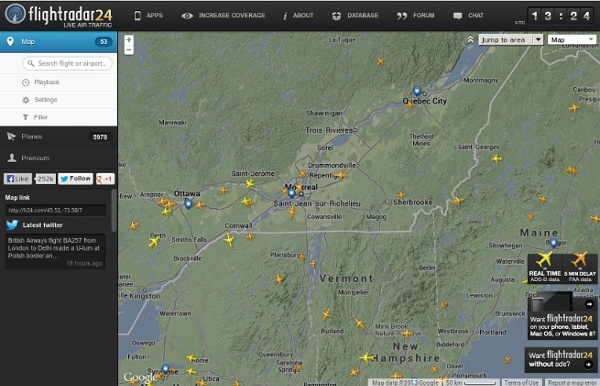Select the plane near Cornwall
This screenshot has height=386, width=600.
[x=229, y=240]
